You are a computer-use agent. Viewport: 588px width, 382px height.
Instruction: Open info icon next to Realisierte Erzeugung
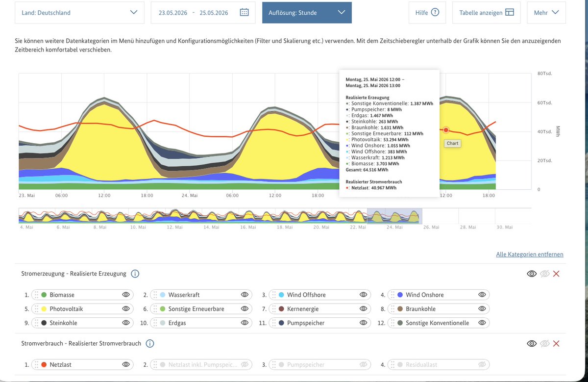[x=135, y=274]
